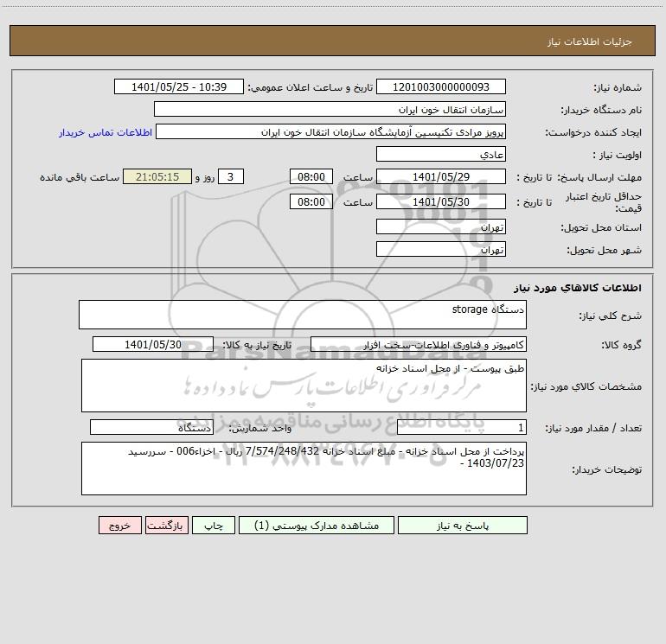Screen dimensions: 666x644
Task: Click the 'پاسخ به نیاز' button
Action: tap(463, 525)
